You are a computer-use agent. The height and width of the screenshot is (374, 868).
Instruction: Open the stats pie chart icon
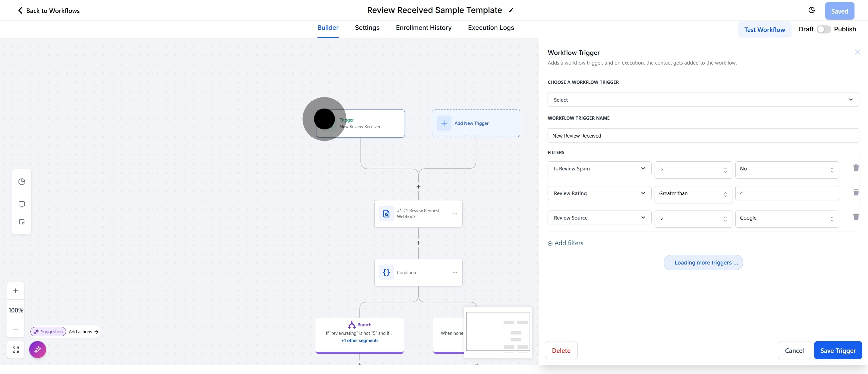(22, 182)
